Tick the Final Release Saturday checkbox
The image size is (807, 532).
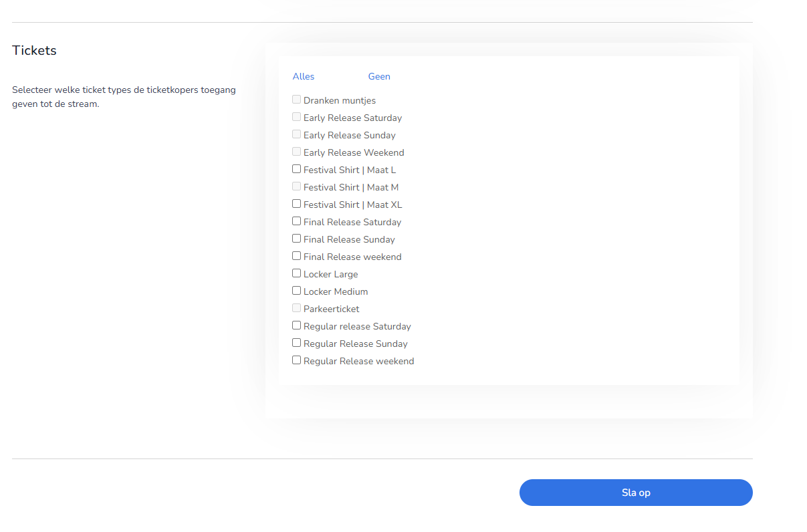(297, 221)
